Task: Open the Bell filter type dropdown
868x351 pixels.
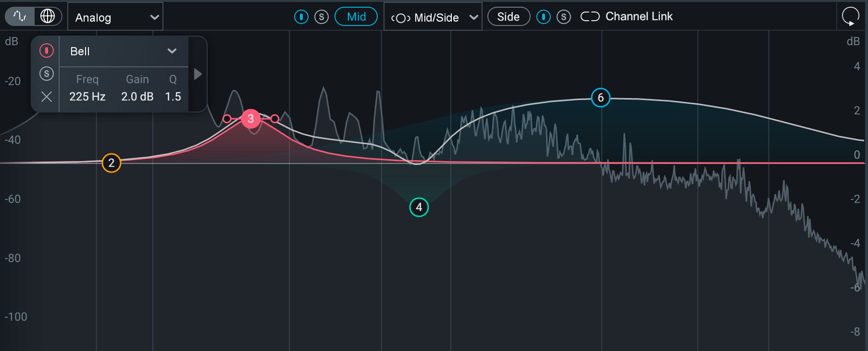Action: 124,51
